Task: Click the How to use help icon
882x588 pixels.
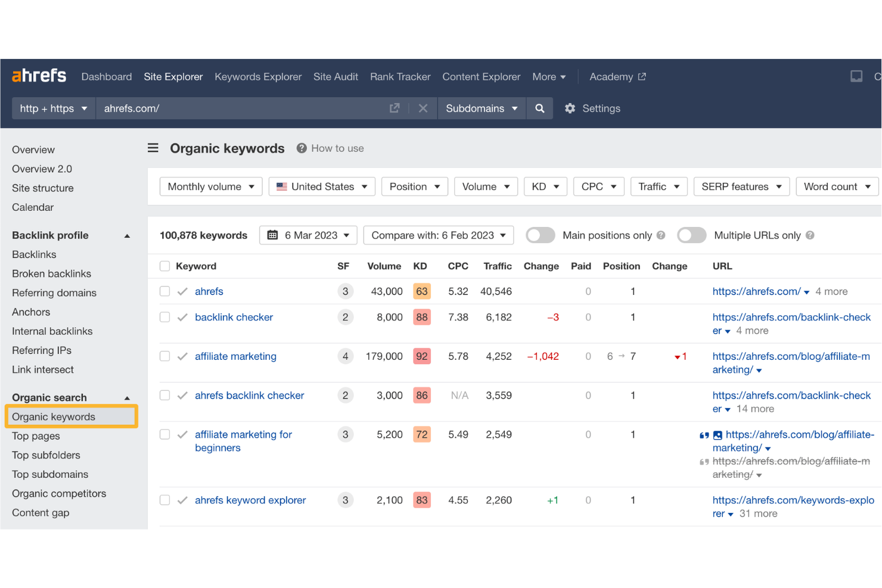Action: [x=301, y=148]
